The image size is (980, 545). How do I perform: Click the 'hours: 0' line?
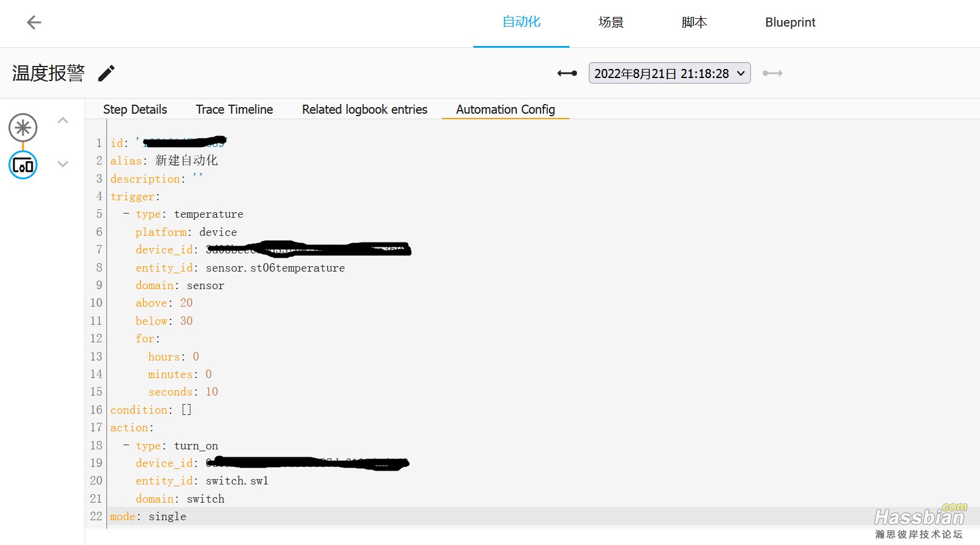(x=174, y=357)
